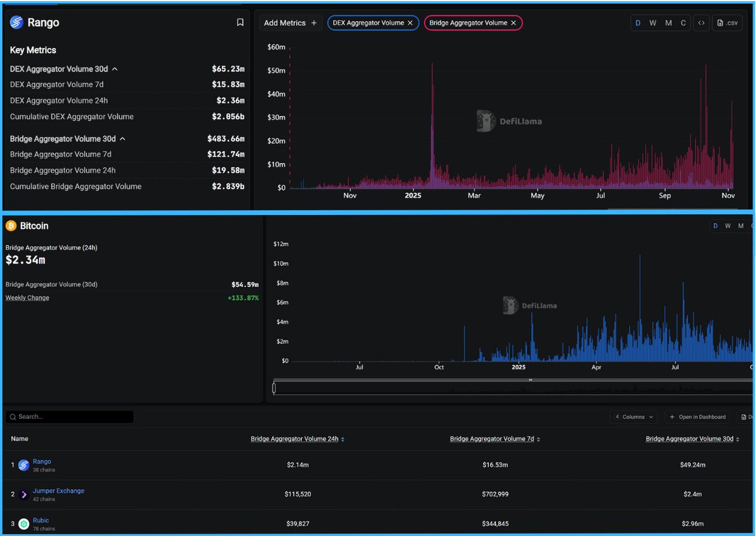Collapse the DEX Aggregator Volume 30d section

coord(115,69)
